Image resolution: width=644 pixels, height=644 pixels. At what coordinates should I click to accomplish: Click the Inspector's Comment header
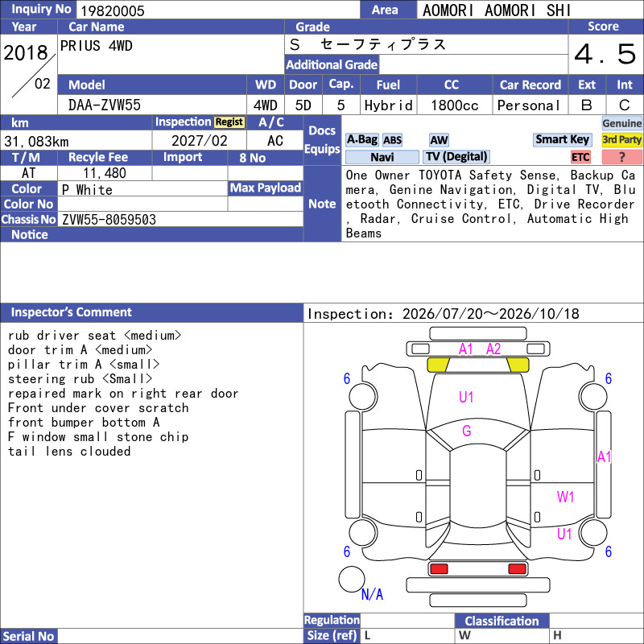[152, 312]
